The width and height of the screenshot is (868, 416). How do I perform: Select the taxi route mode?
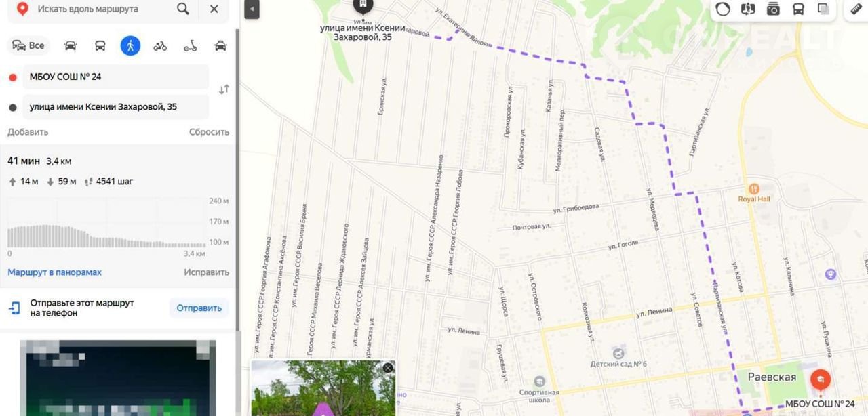coord(220,46)
